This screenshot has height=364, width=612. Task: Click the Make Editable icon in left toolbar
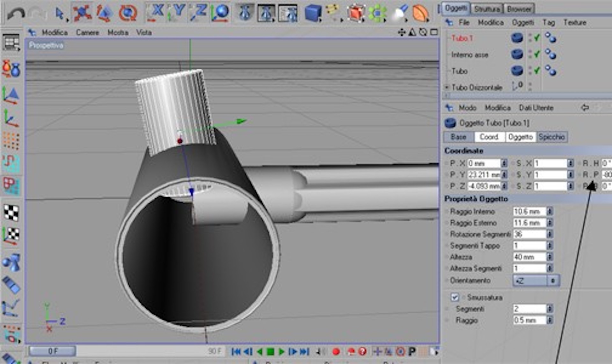click(x=11, y=68)
